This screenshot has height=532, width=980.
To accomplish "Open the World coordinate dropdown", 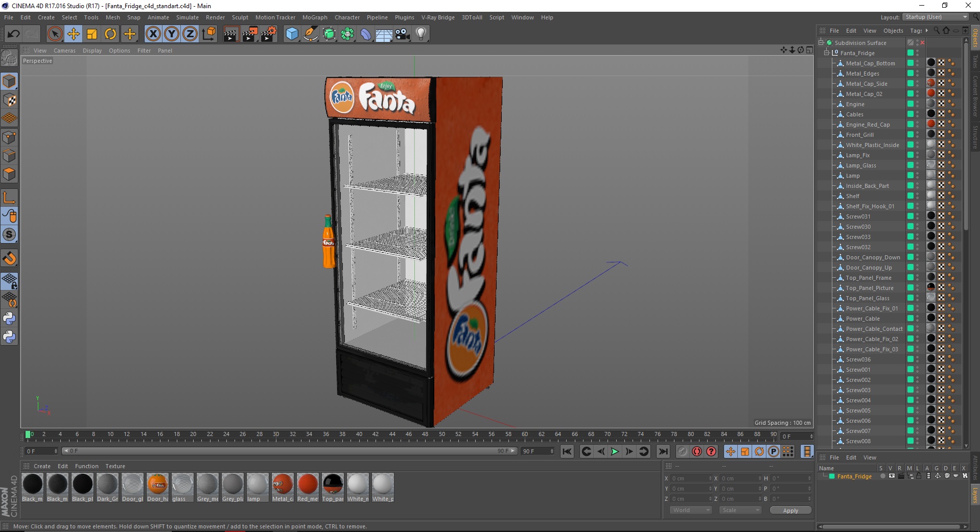I will coord(690,510).
